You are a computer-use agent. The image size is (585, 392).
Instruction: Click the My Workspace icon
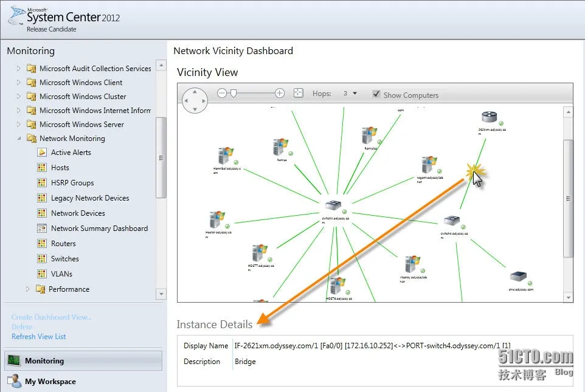14,381
